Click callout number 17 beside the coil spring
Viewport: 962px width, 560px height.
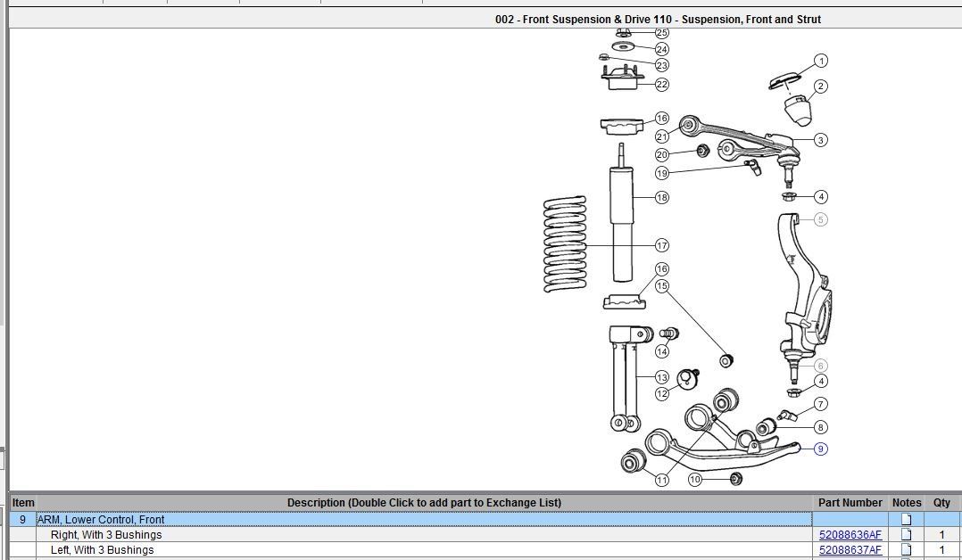click(x=661, y=245)
